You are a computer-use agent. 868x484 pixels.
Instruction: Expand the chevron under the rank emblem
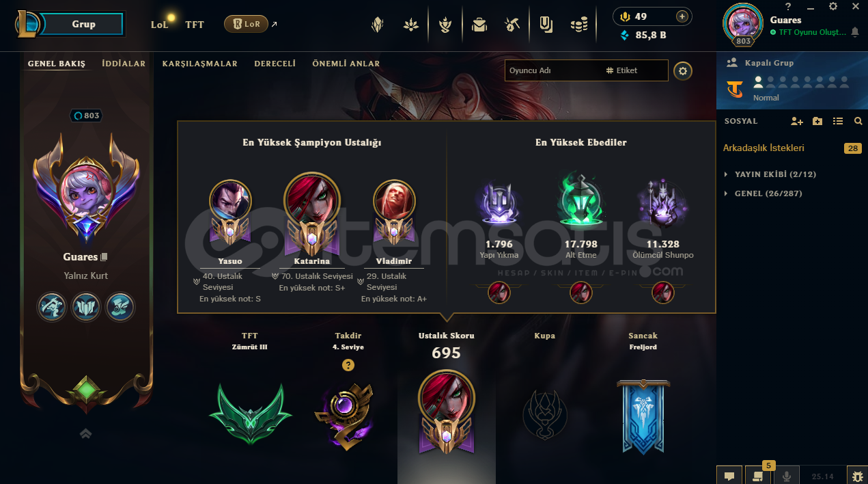coord(86,433)
